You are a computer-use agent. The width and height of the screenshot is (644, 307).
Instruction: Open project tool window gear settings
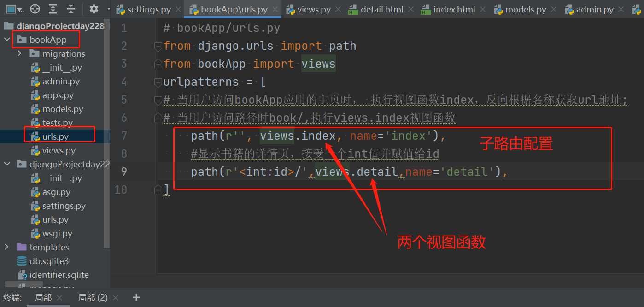[x=94, y=9]
